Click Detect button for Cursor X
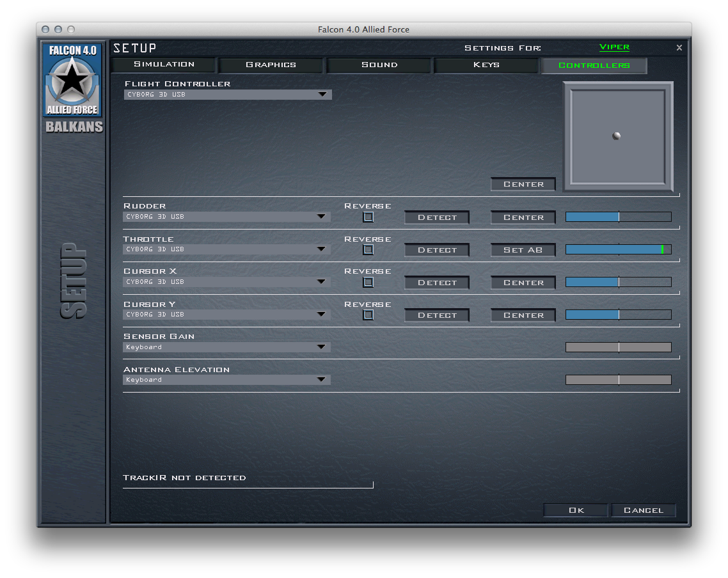Image resolution: width=728 pixels, height=578 pixels. tap(437, 283)
